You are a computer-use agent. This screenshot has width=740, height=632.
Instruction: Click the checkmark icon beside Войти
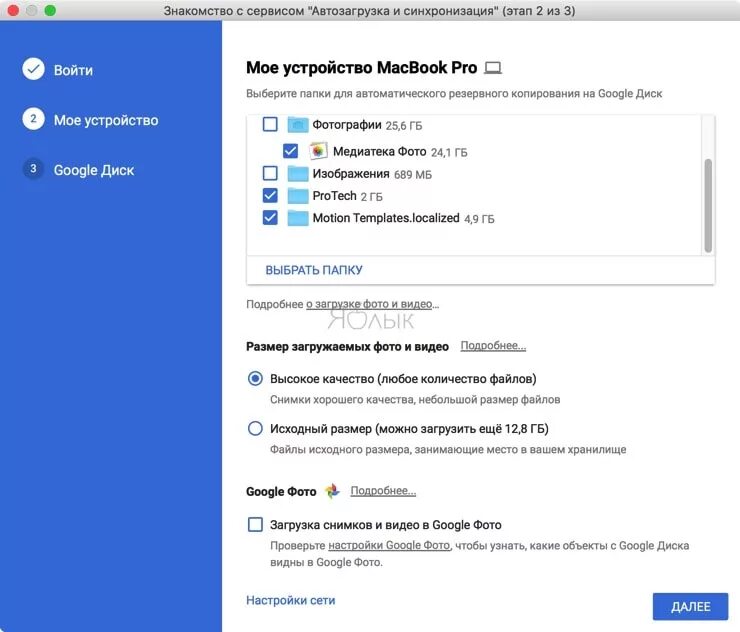click(x=34, y=69)
